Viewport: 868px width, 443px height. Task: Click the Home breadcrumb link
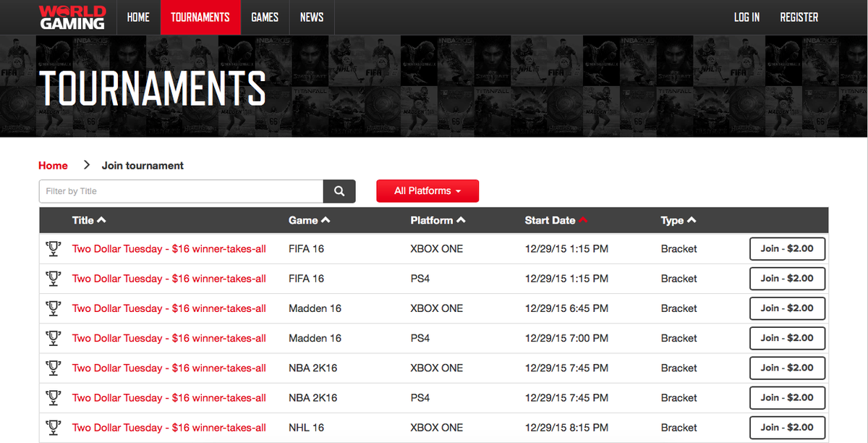click(x=53, y=165)
